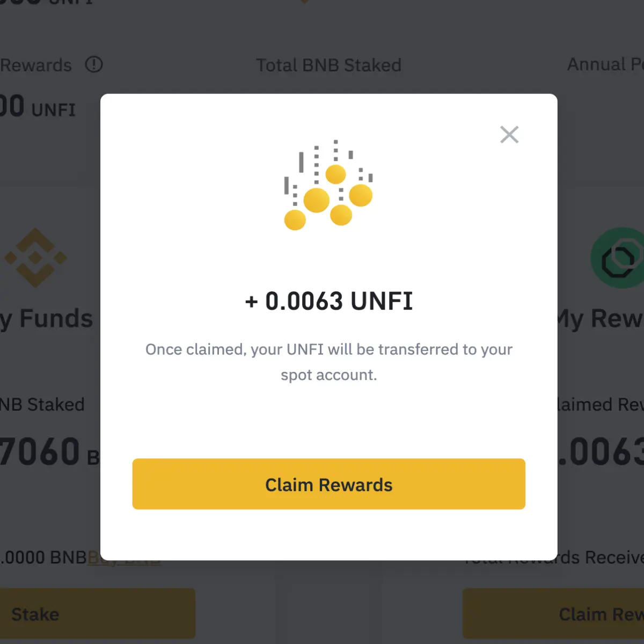Viewport: 644px width, 644px height.
Task: Click the Stake button in background
Action: click(x=97, y=613)
